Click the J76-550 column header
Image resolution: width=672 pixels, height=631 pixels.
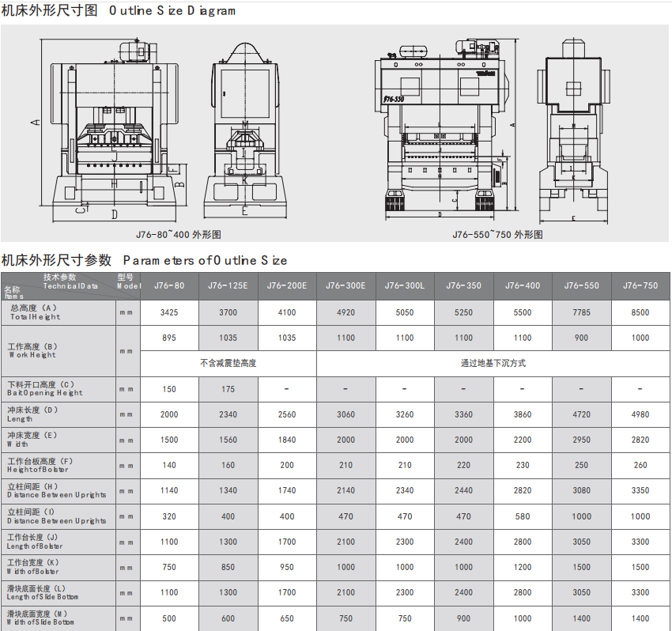pyautogui.click(x=582, y=285)
